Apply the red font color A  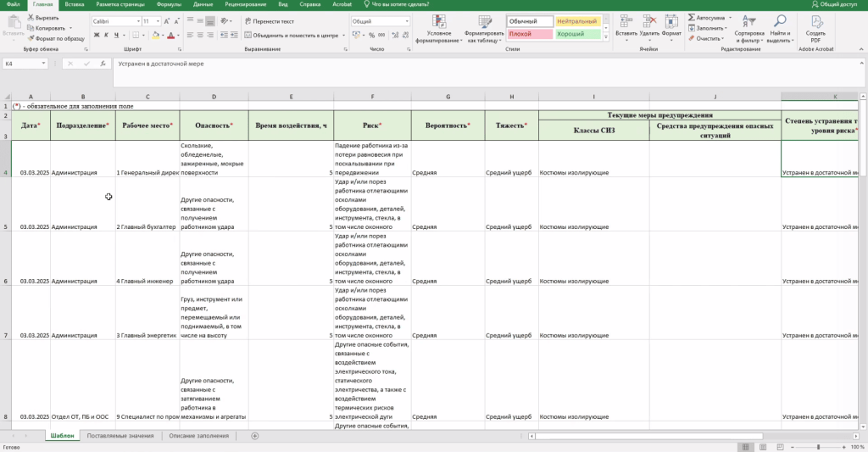pyautogui.click(x=170, y=35)
